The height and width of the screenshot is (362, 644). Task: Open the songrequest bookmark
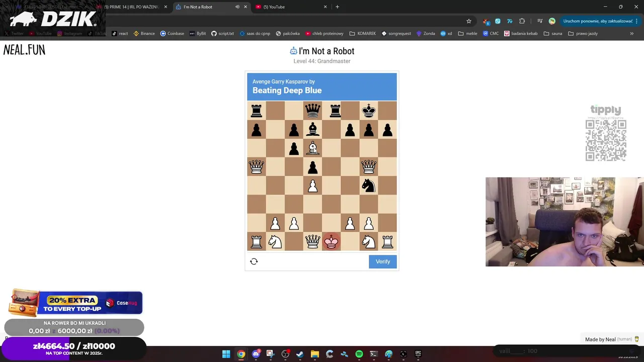pyautogui.click(x=396, y=34)
